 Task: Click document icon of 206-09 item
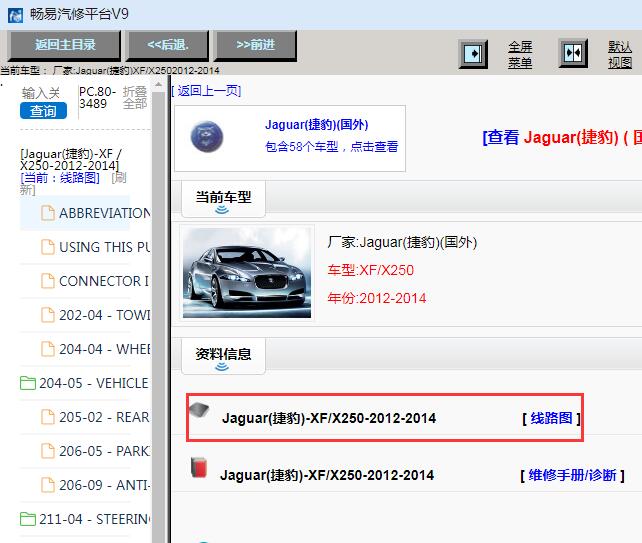pyautogui.click(x=48, y=485)
